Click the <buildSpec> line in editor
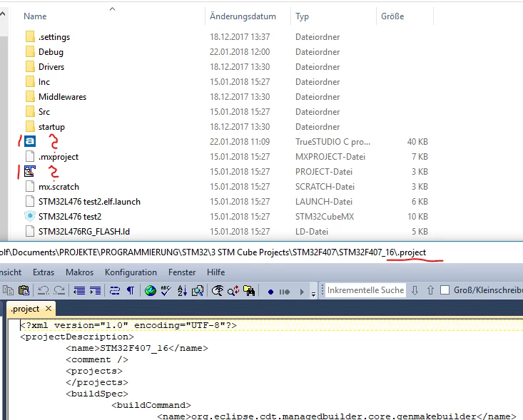The image size is (523, 420). click(x=97, y=394)
